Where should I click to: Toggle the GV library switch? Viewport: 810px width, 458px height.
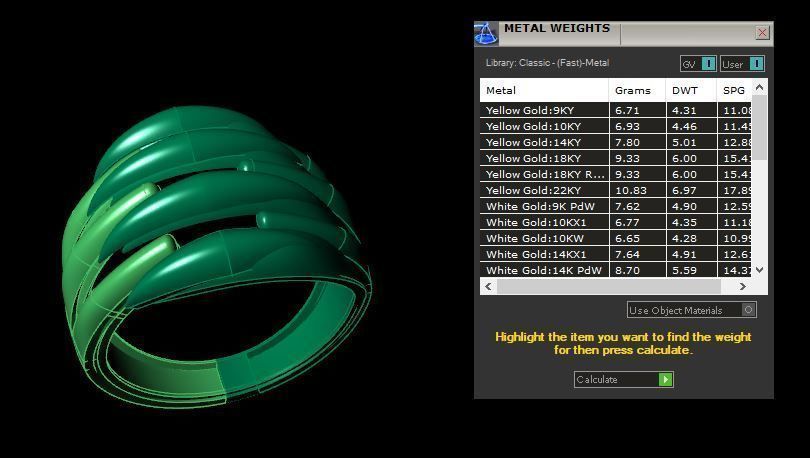click(x=698, y=64)
